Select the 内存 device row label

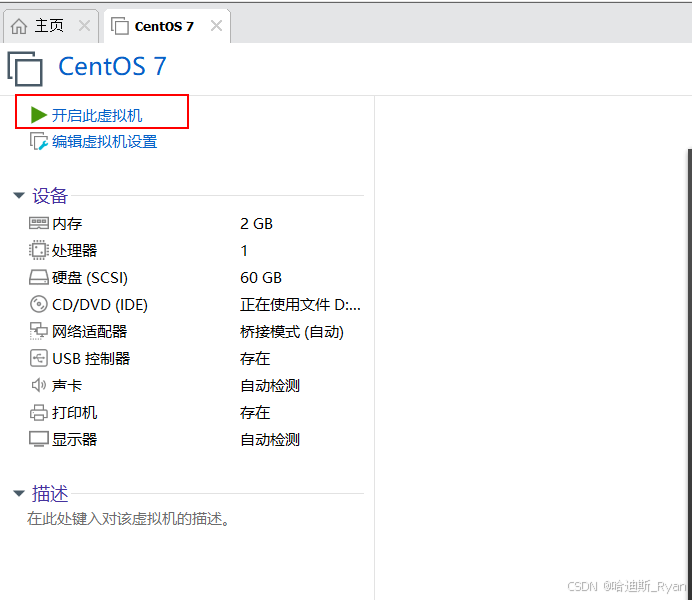coord(67,224)
